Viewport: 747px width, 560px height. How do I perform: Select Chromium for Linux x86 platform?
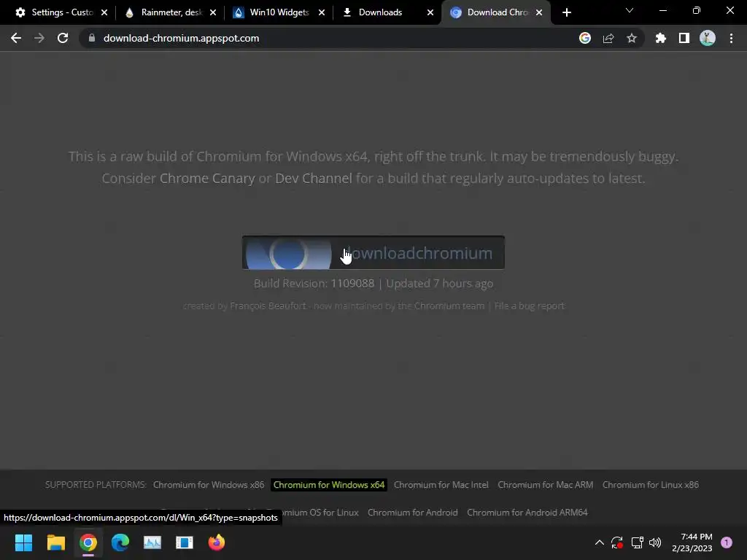click(x=651, y=485)
